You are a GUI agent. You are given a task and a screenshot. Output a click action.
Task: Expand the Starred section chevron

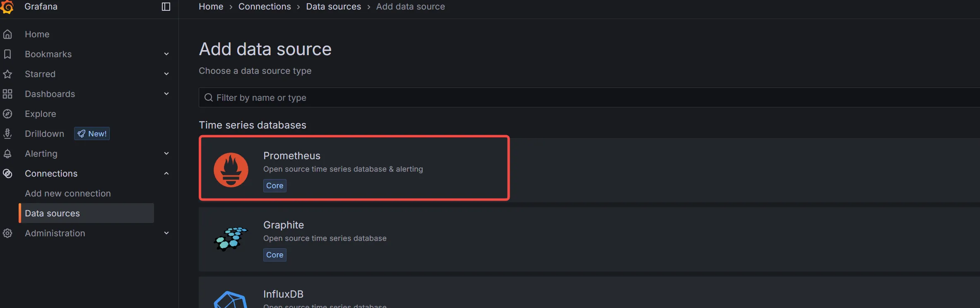pos(166,74)
